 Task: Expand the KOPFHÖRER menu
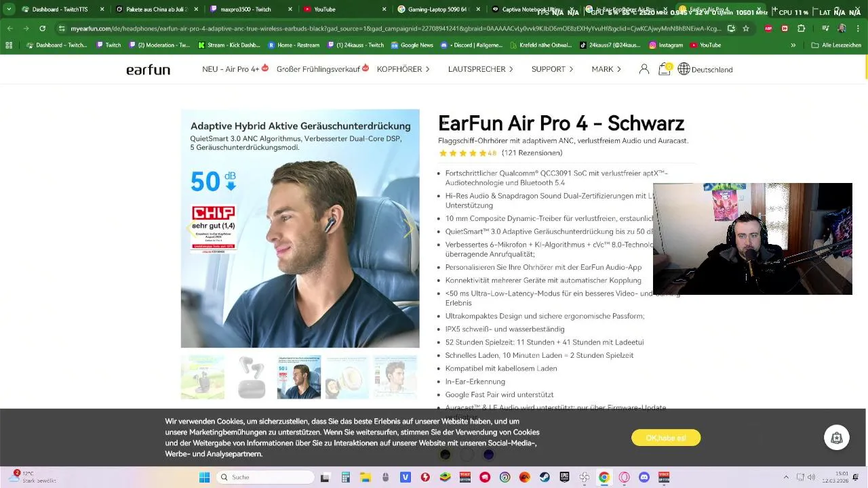[403, 69]
